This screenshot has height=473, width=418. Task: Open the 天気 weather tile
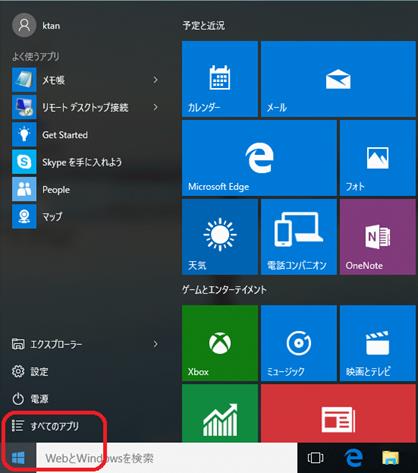pyautogui.click(x=220, y=237)
